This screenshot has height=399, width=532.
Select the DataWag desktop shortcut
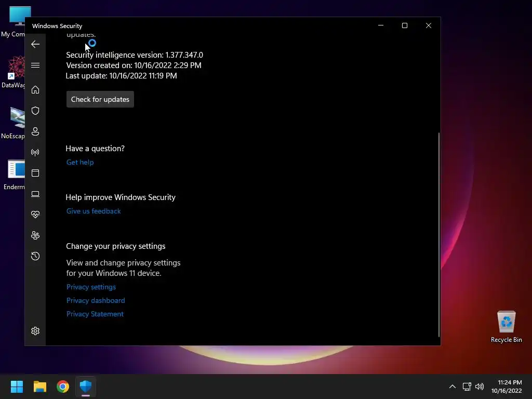[x=13, y=72]
